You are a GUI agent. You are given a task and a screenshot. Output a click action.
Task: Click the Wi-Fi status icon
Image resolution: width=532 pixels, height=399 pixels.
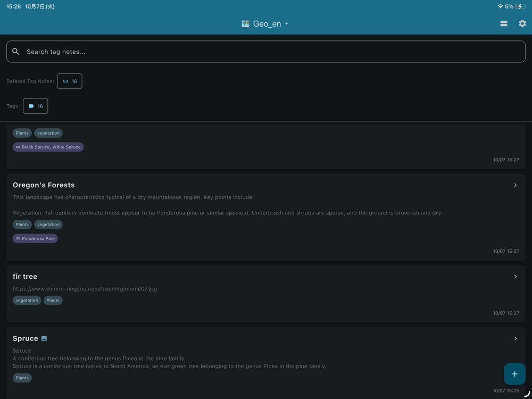pyautogui.click(x=500, y=6)
